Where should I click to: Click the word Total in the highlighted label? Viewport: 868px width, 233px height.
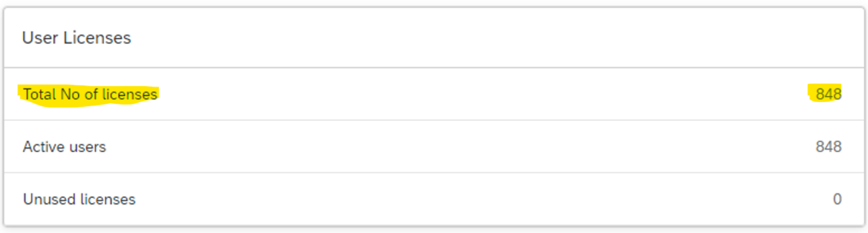click(40, 95)
